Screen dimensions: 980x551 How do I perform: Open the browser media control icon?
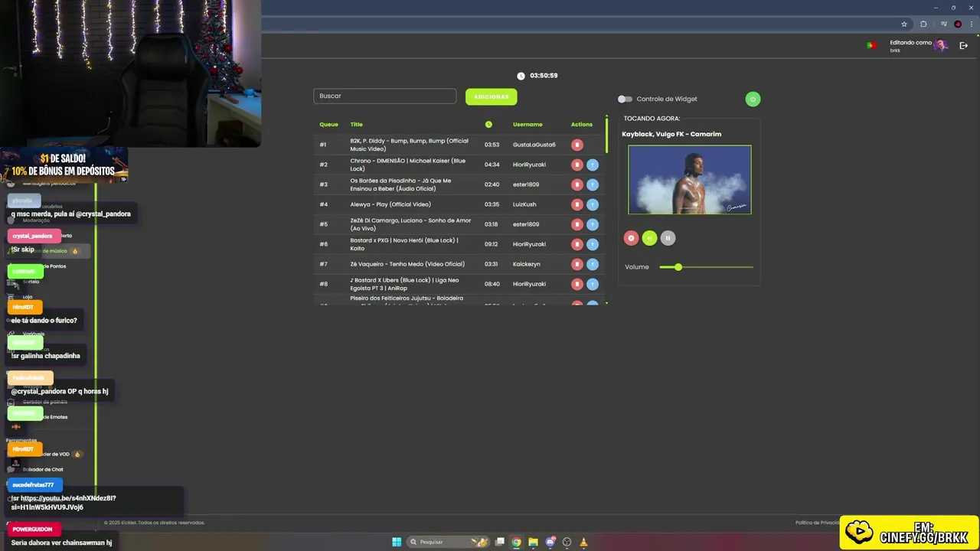pyautogui.click(x=943, y=24)
